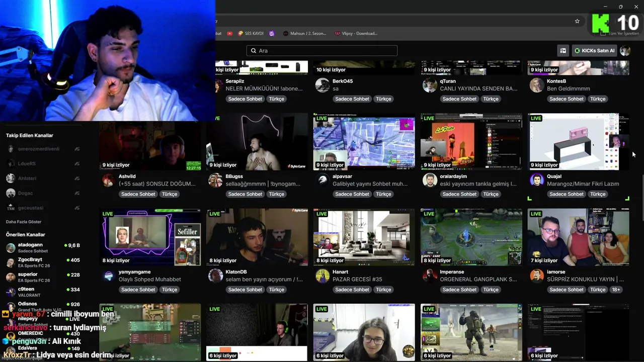
Task: Open KlatonDB's live stream thumbnail
Action: click(x=257, y=237)
